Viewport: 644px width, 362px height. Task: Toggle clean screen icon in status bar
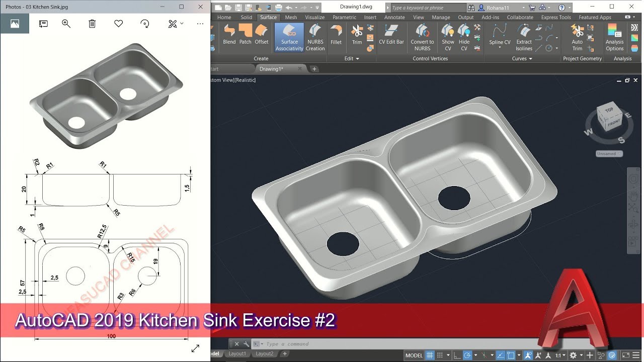(x=626, y=355)
